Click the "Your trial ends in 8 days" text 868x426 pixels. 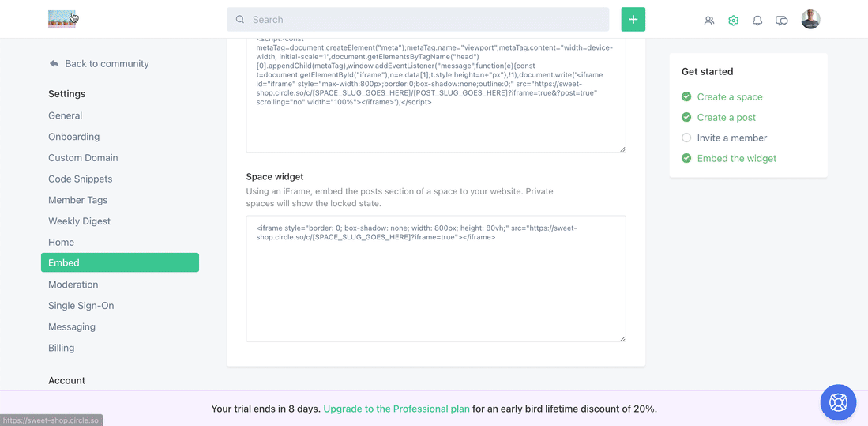265,409
